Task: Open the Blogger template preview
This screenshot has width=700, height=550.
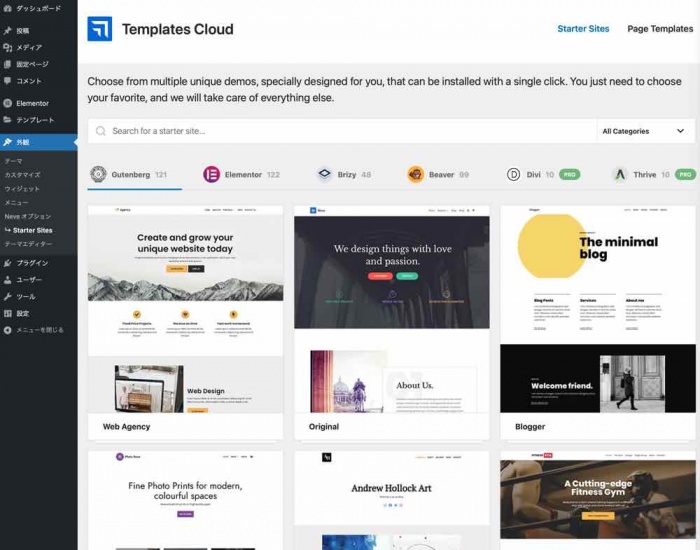Action: 598,309
